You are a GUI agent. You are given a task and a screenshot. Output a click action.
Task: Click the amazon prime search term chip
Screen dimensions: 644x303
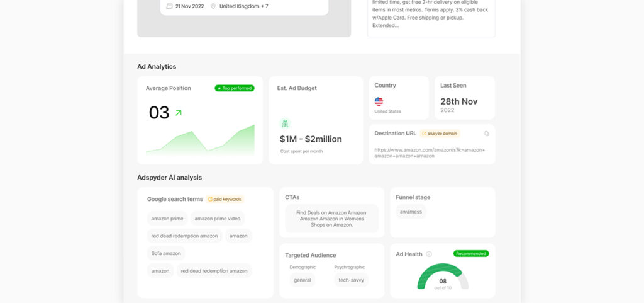[167, 219]
